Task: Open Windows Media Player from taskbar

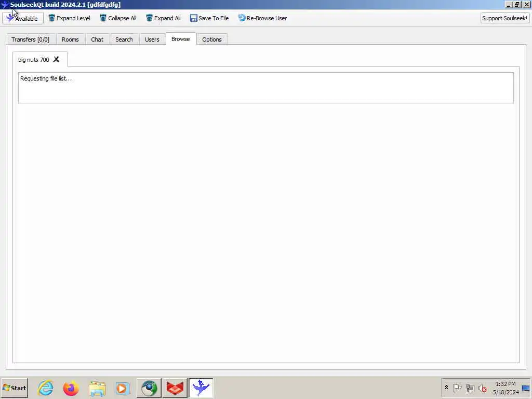Action: pos(122,388)
